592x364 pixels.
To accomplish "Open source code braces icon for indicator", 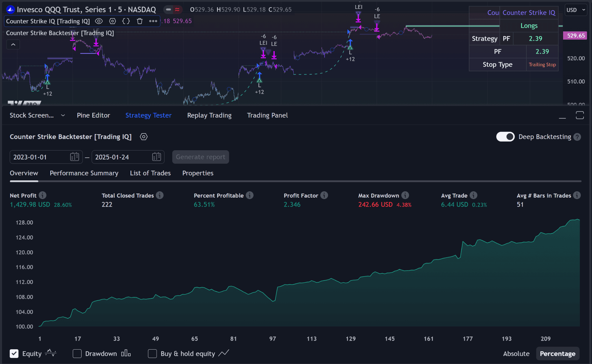I will point(126,21).
